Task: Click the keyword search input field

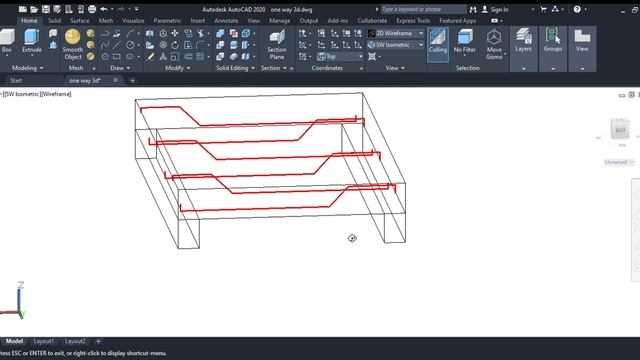Action: (424, 9)
